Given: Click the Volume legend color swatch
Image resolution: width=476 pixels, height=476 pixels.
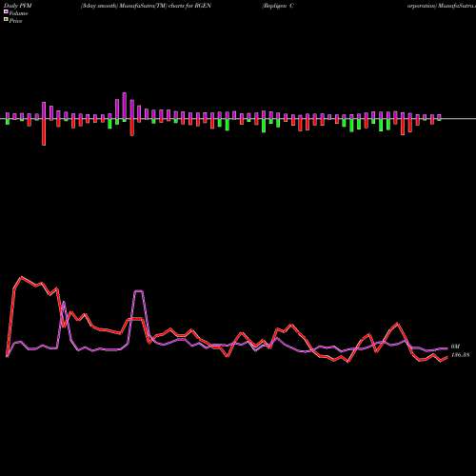Looking at the screenshot, I should click(x=6, y=11).
